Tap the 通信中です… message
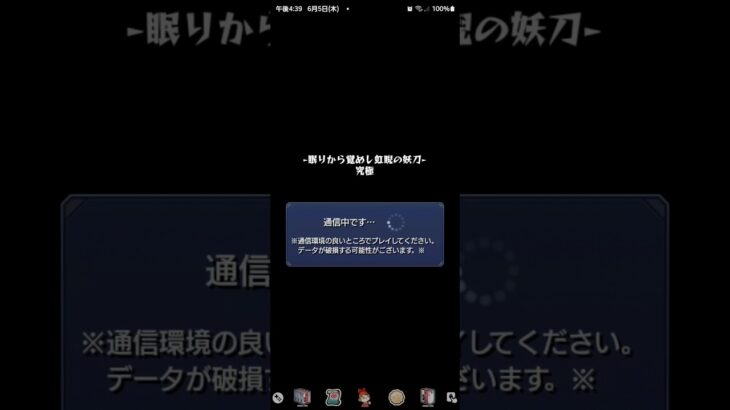Image resolution: width=730 pixels, height=410 pixels. 349,222
